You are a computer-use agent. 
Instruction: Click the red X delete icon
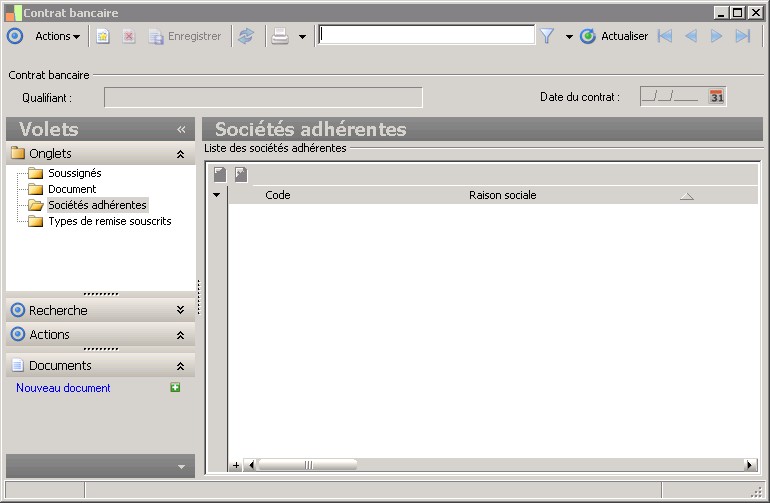coord(129,36)
